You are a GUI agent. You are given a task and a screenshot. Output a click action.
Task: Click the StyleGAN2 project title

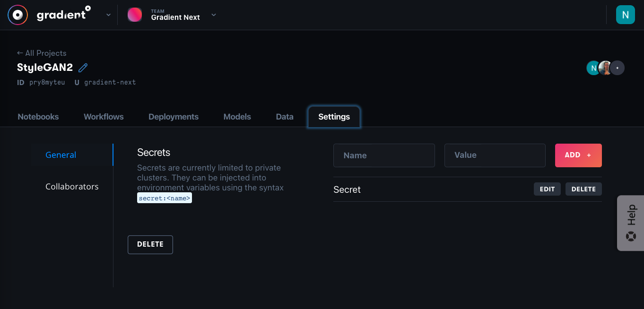point(45,67)
